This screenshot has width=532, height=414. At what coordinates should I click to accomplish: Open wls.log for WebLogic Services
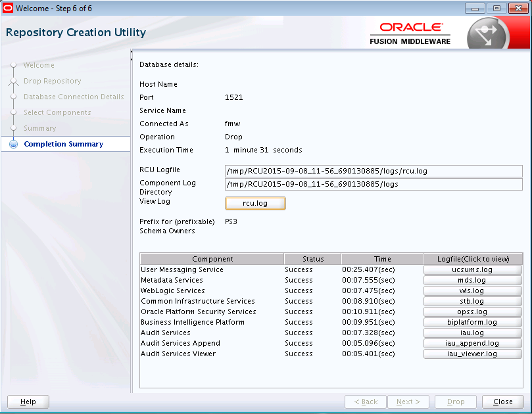tap(472, 290)
